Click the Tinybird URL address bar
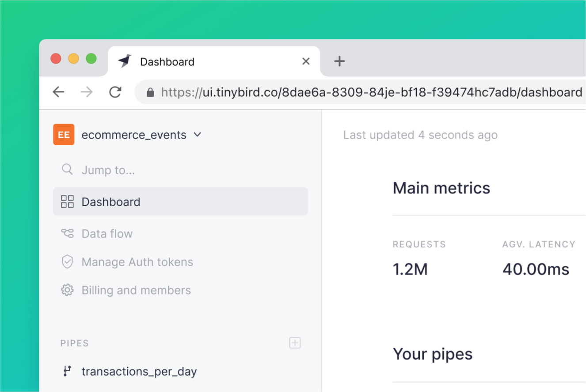Image resolution: width=586 pixels, height=392 pixels. [x=371, y=92]
